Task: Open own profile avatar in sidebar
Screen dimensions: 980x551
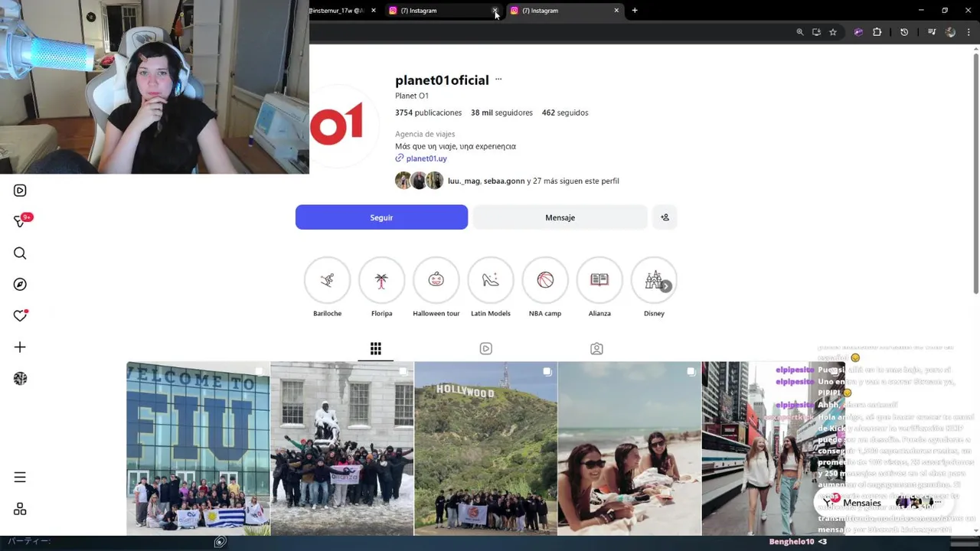Action: [x=20, y=379]
